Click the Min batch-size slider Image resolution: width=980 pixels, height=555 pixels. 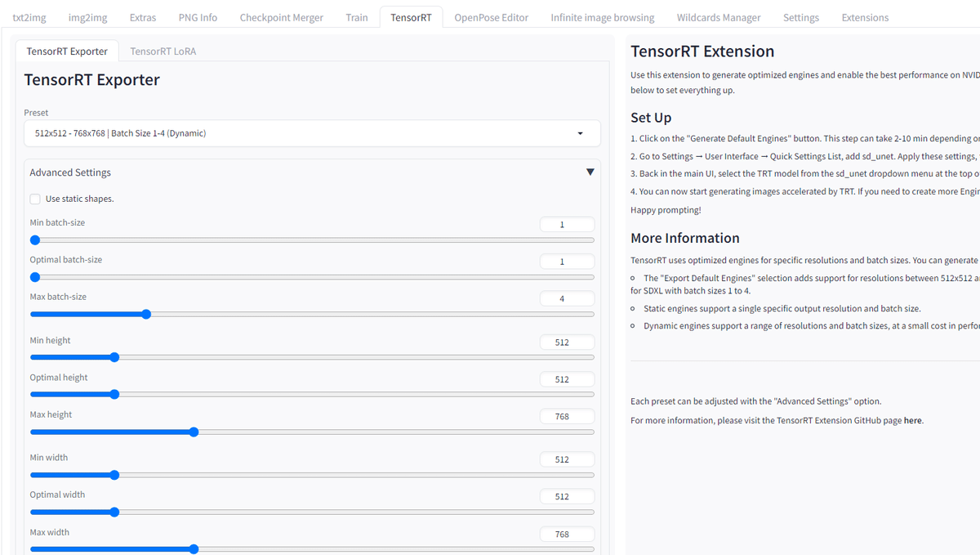(312, 240)
